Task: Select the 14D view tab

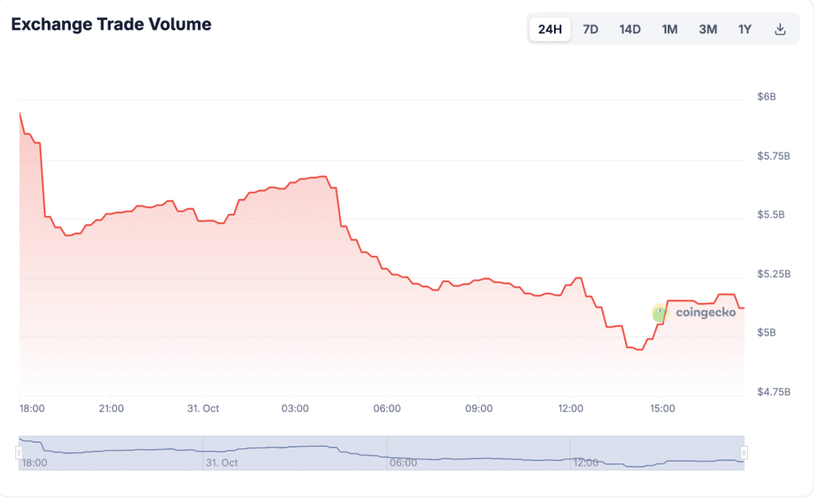Action: 630,29
